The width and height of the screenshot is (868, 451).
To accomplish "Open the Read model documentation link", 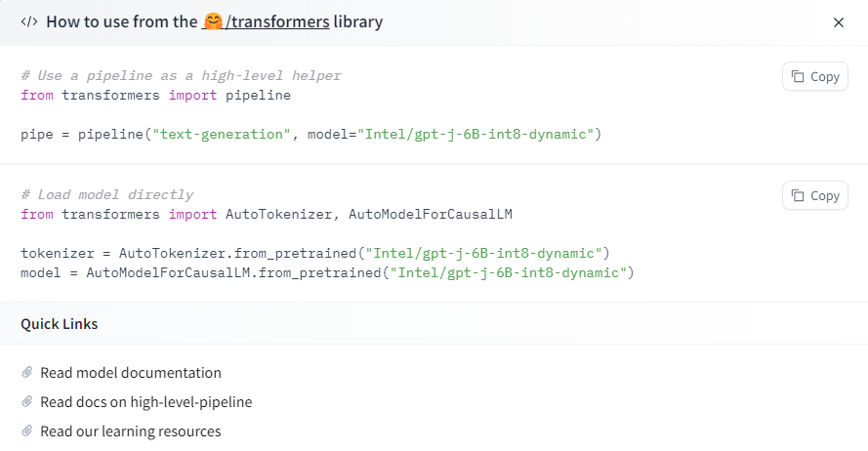I will (x=130, y=372).
